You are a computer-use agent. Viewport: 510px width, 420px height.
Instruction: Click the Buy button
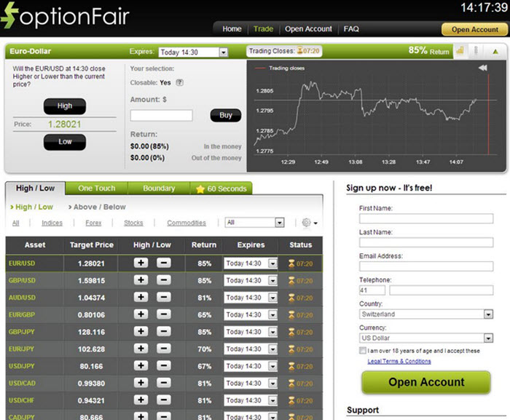(226, 115)
